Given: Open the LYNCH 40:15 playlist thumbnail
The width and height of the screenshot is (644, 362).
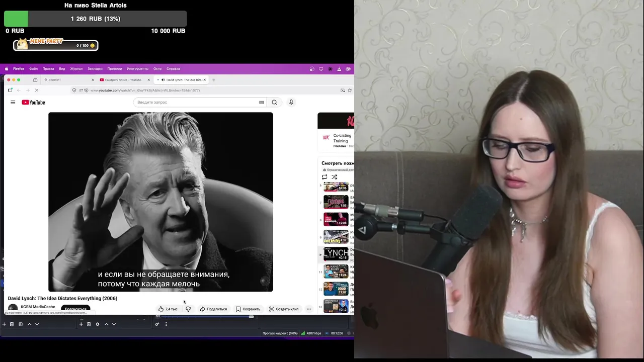Looking at the screenshot, I should [x=336, y=254].
